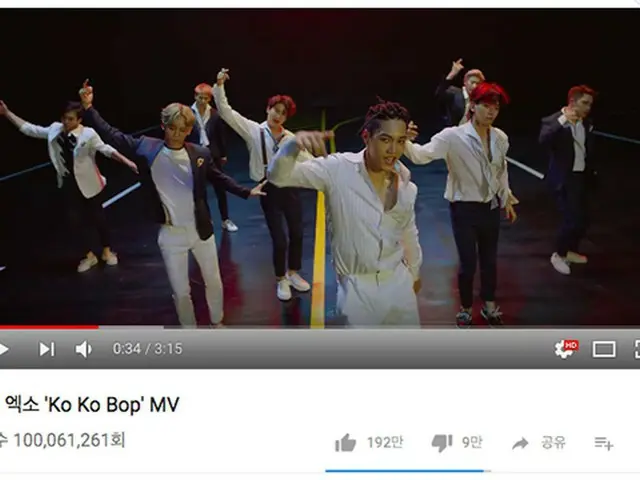Open the add to playlist icon

[604, 443]
